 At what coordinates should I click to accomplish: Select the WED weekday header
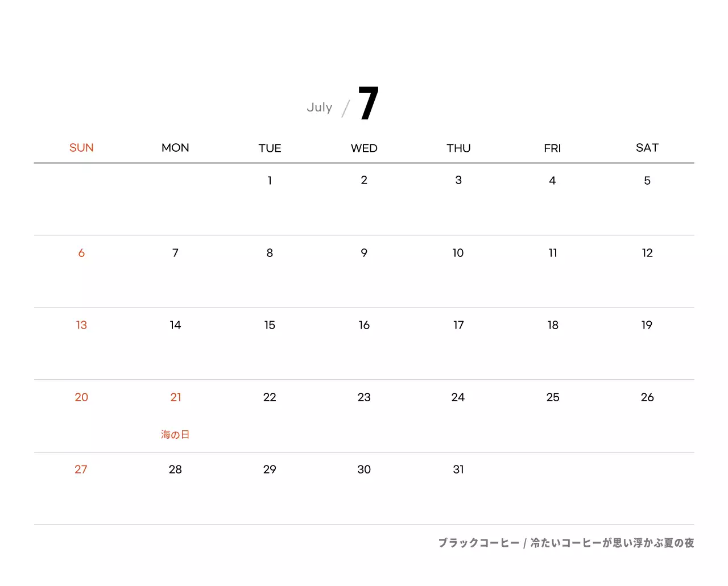(x=364, y=148)
